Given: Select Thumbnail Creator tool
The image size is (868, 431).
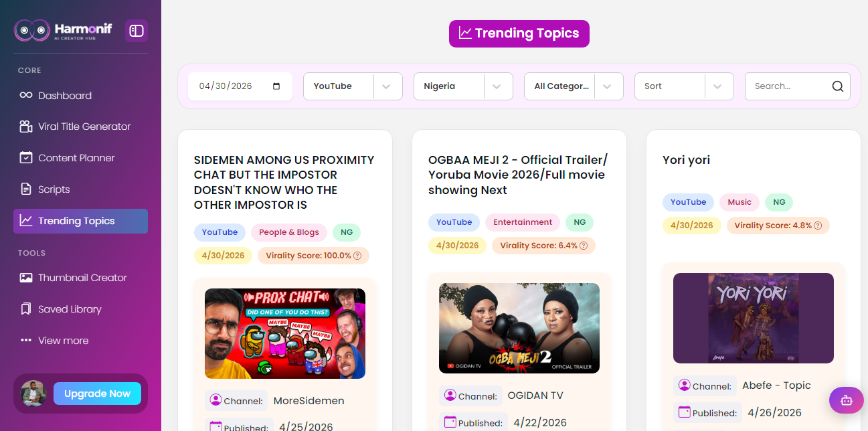Looking at the screenshot, I should pos(80,278).
